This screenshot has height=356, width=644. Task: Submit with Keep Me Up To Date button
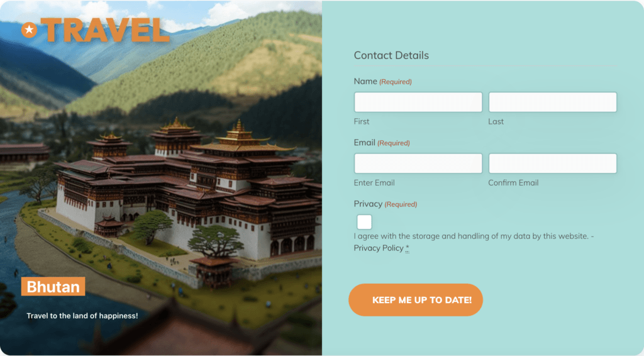pos(416,300)
